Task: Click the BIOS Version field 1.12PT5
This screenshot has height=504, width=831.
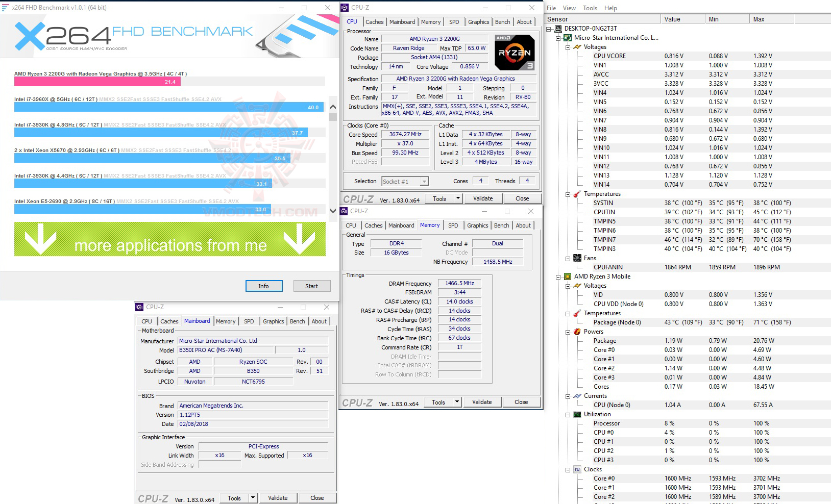Action: coord(253,415)
